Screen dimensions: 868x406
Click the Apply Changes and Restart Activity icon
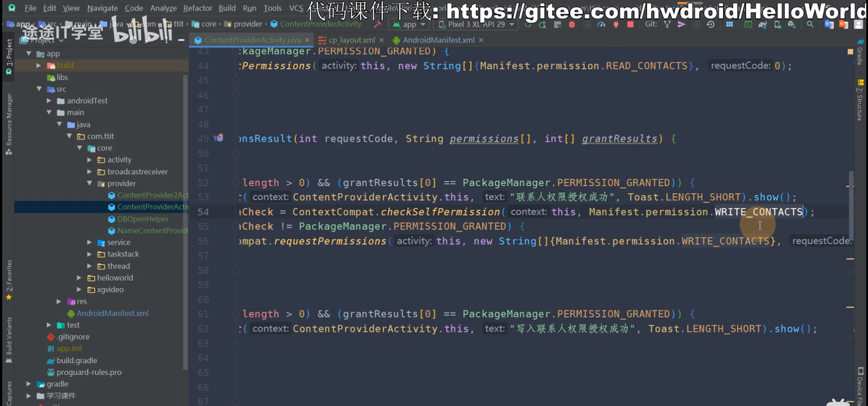542,24
